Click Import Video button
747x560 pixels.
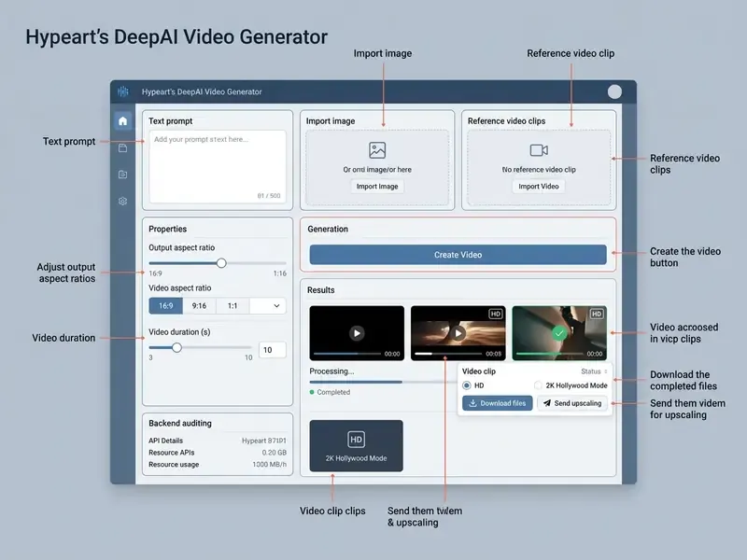click(539, 186)
